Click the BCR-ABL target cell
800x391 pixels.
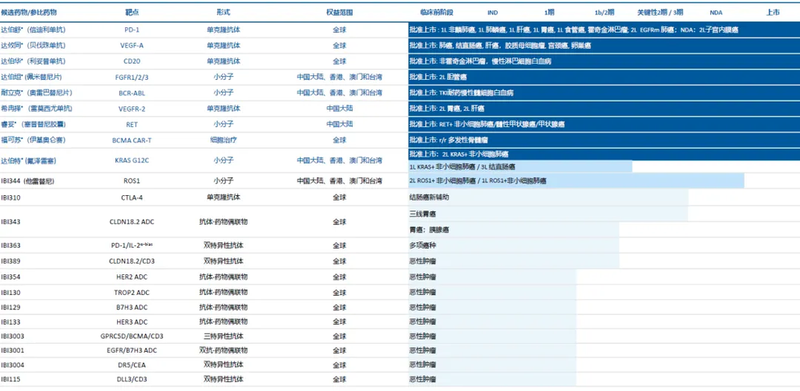[x=132, y=93]
